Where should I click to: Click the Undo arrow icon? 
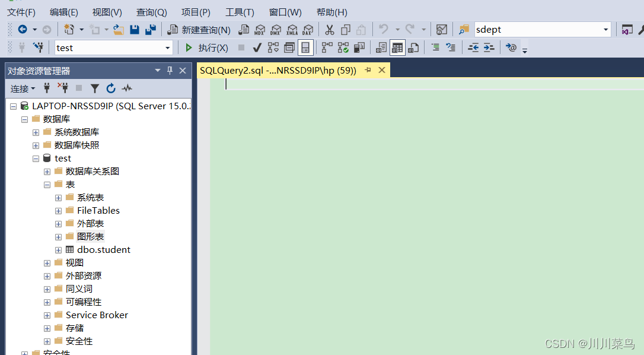tap(384, 29)
